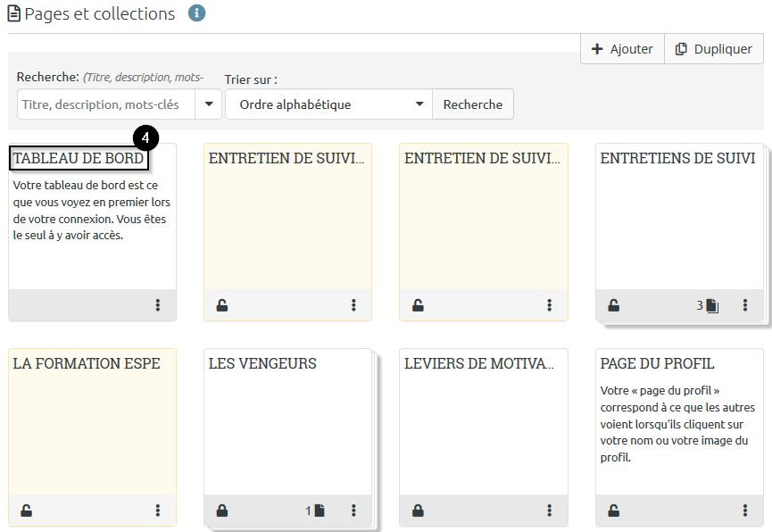Click the page count icon on Les Vengeurs
Screen dimensions: 772x532
click(319, 511)
